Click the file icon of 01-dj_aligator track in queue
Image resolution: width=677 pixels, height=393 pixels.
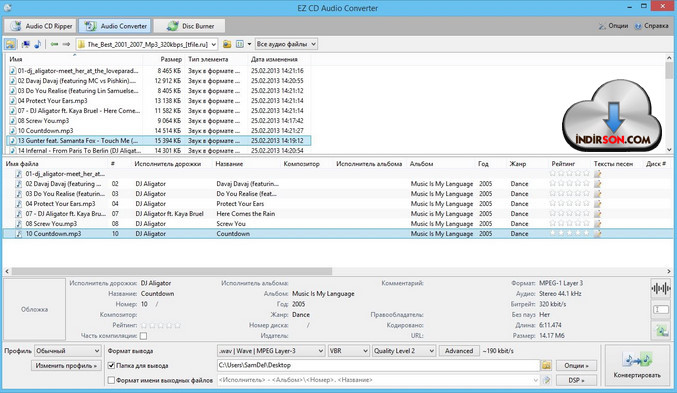pos(19,174)
